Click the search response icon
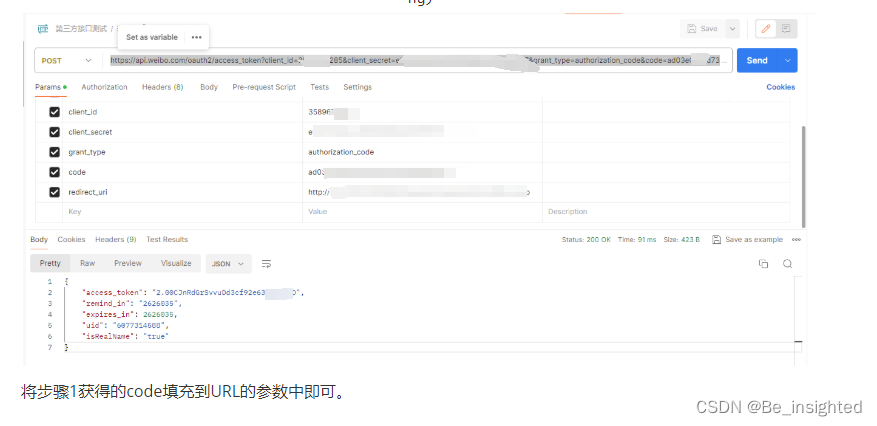The width and height of the screenshot is (877, 426). [x=788, y=264]
